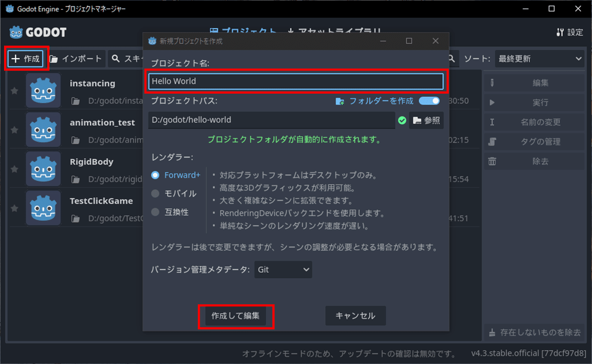Click the search magnifier icon near sort options
Screen dimensions: 592x364
[x=450, y=58]
